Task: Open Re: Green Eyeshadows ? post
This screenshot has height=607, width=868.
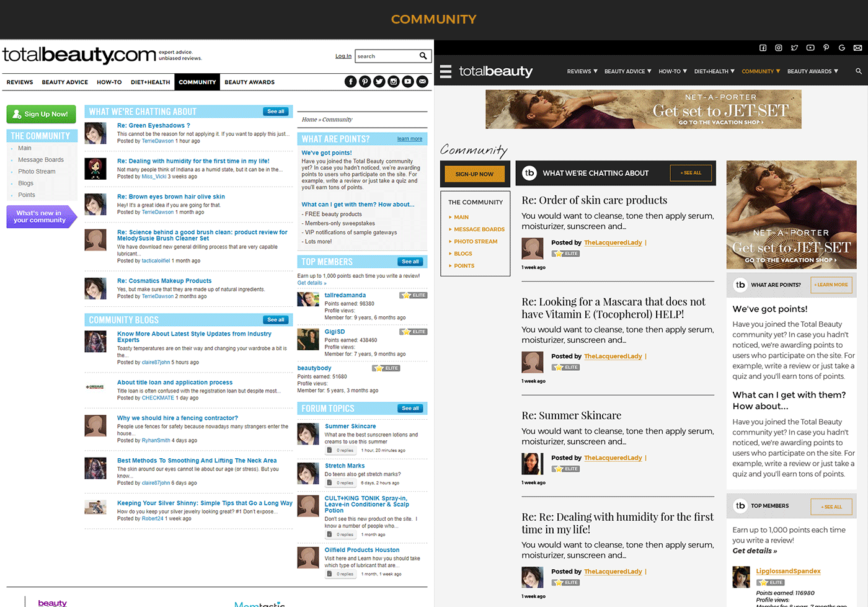Action: tap(154, 125)
